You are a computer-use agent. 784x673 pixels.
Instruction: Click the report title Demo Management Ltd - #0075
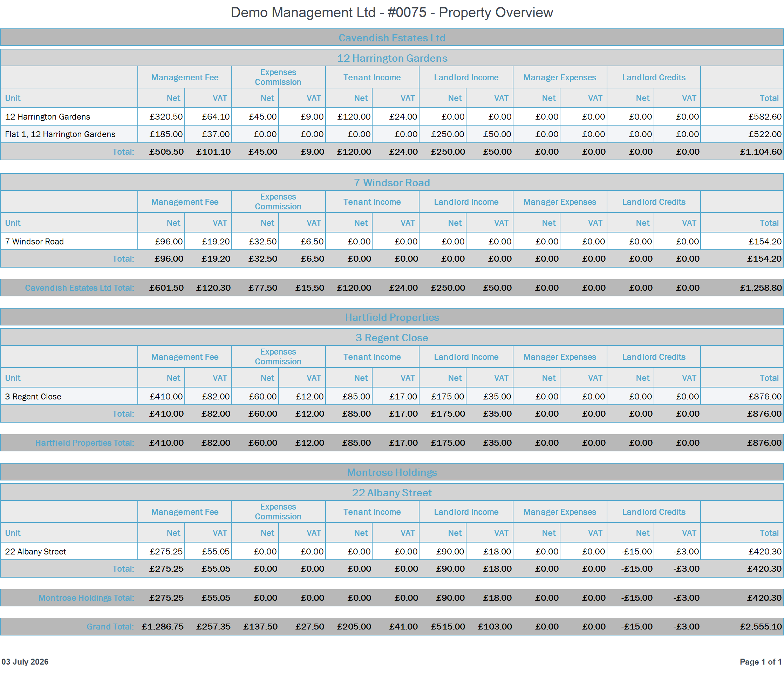[x=391, y=13]
